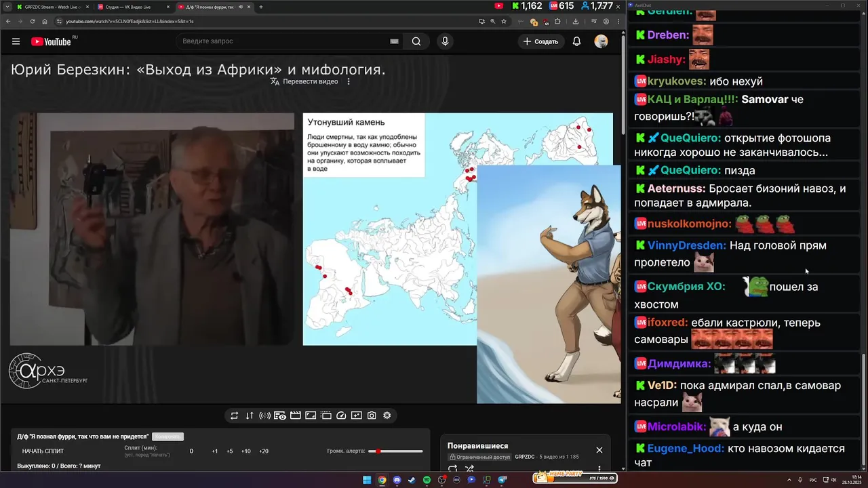
Task: Reload the page with the refresh icon
Action: click(x=32, y=21)
